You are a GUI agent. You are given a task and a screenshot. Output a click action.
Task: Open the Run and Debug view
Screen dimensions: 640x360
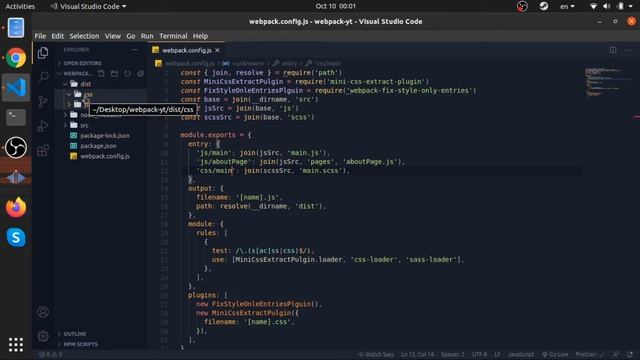pos(43,126)
